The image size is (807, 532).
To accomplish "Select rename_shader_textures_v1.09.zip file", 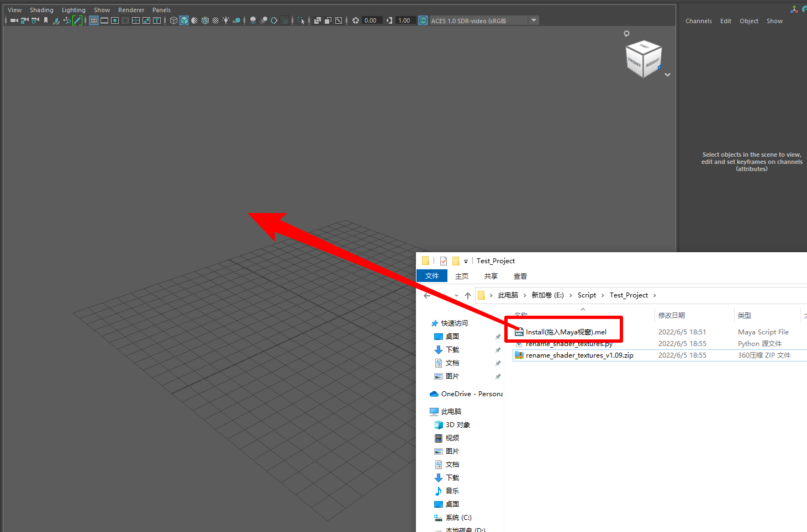I will point(579,355).
